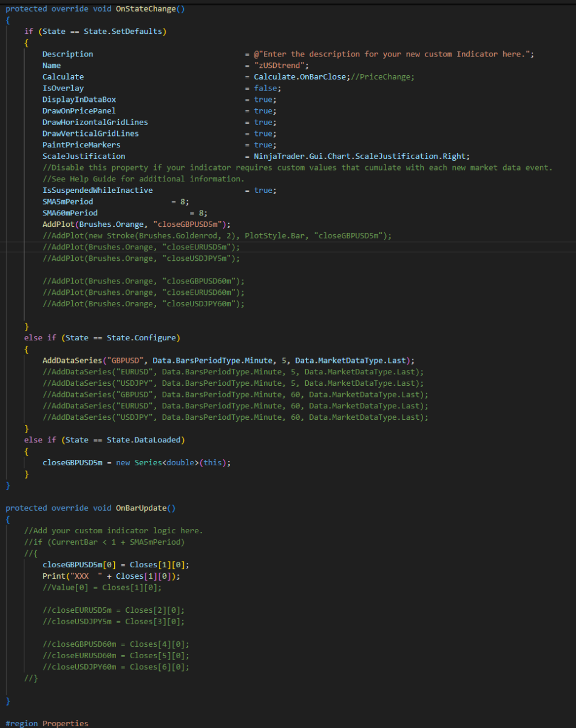Click the SMA60mPeriod property name

[x=70, y=213]
